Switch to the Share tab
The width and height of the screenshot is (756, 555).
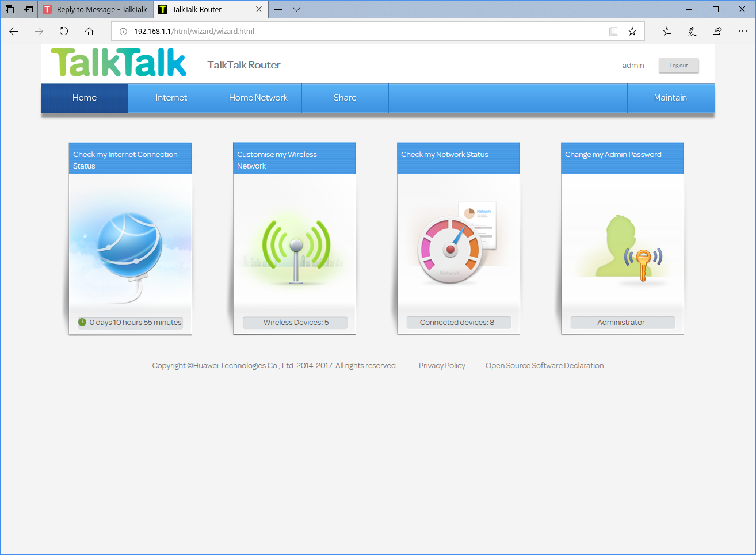click(345, 98)
